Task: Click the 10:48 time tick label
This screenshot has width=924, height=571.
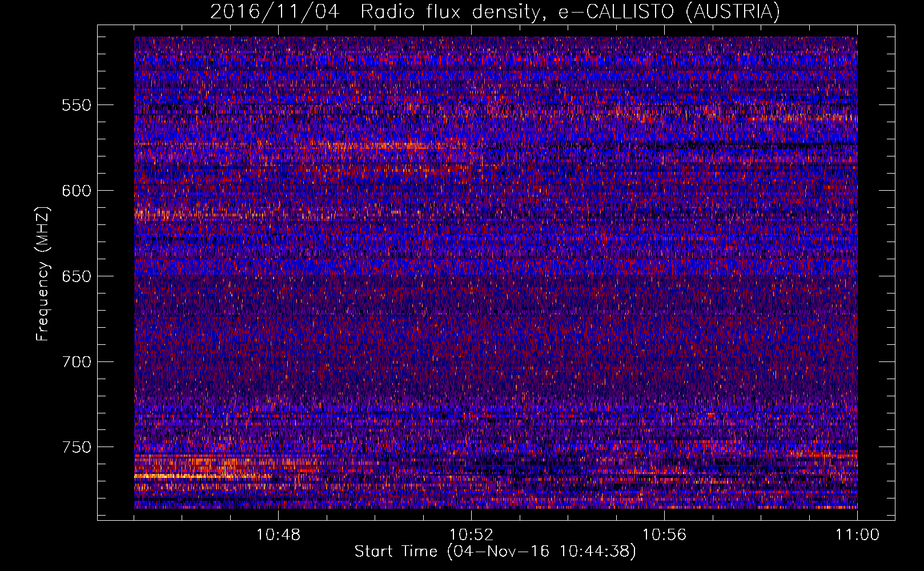Action: [279, 534]
